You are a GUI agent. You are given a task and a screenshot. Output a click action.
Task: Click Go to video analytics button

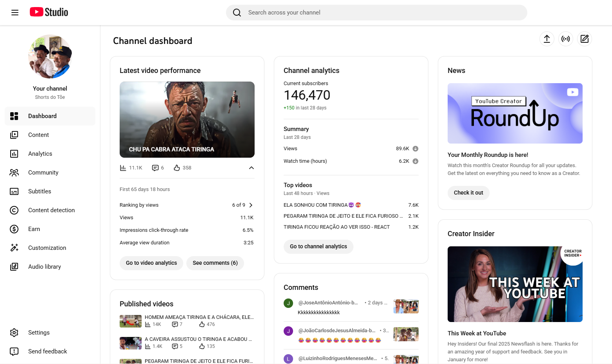[151, 263]
